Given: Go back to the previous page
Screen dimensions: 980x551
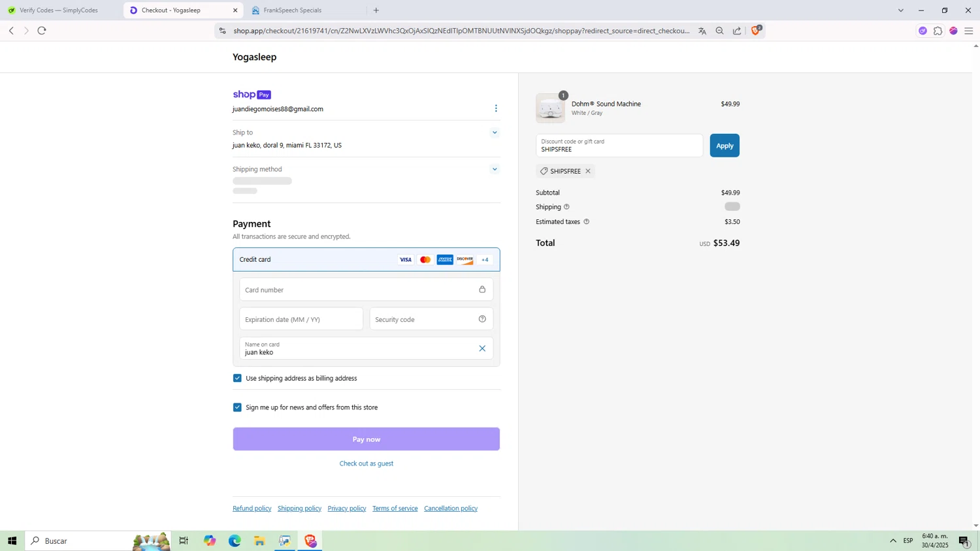Looking at the screenshot, I should pyautogui.click(x=11, y=31).
